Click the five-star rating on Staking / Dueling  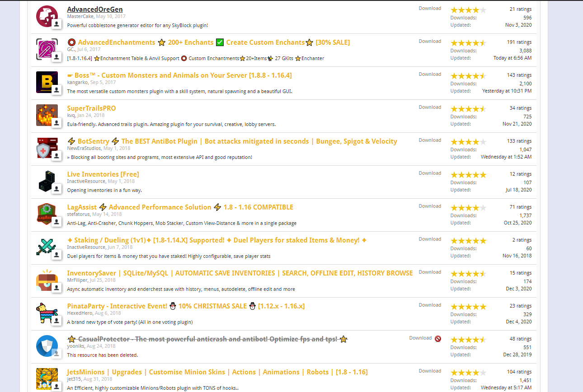[x=469, y=241]
